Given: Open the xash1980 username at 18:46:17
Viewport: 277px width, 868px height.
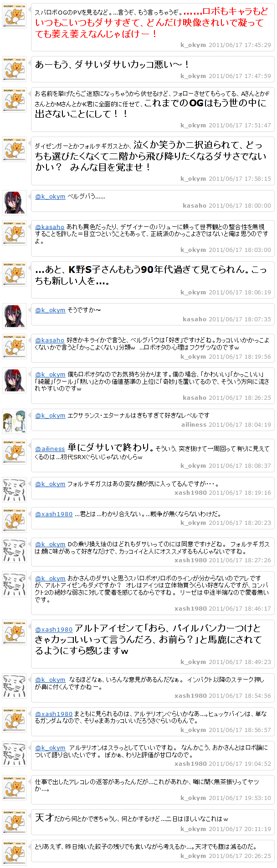Looking at the screenshot, I should tap(190, 608).
